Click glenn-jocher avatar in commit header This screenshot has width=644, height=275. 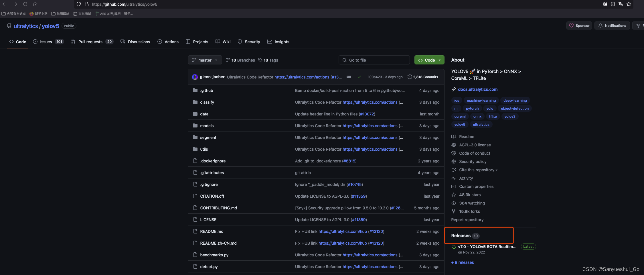point(195,77)
